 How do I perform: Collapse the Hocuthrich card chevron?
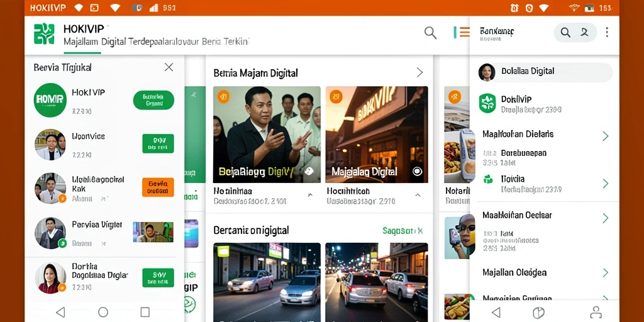[418, 195]
